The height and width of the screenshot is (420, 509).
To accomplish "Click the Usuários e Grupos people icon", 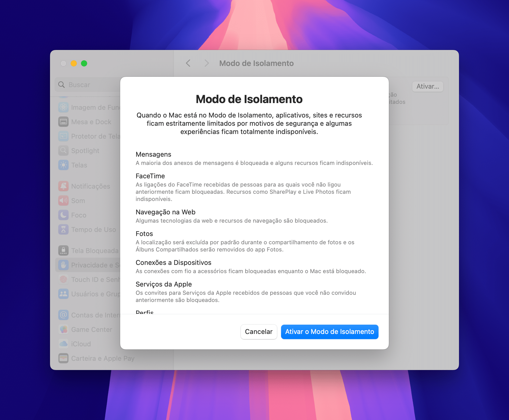I will pyautogui.click(x=63, y=294).
